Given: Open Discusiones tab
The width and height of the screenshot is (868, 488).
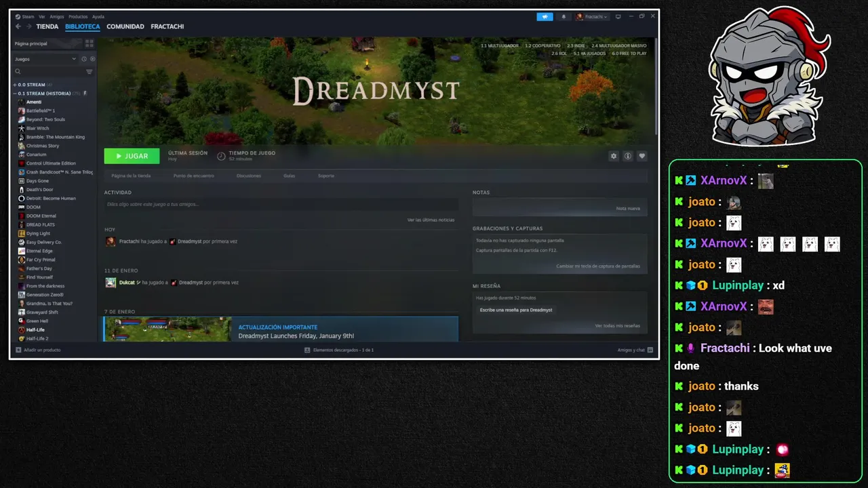Looking at the screenshot, I should (249, 176).
